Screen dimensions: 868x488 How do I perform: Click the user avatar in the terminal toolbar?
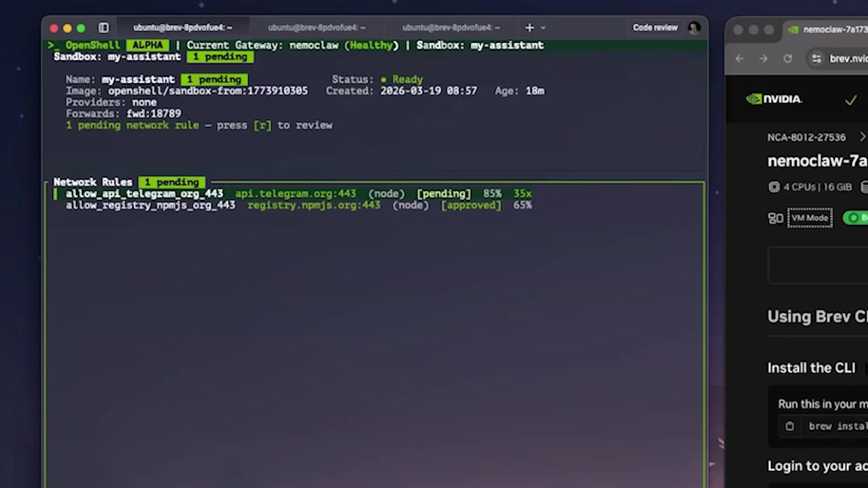click(x=694, y=28)
